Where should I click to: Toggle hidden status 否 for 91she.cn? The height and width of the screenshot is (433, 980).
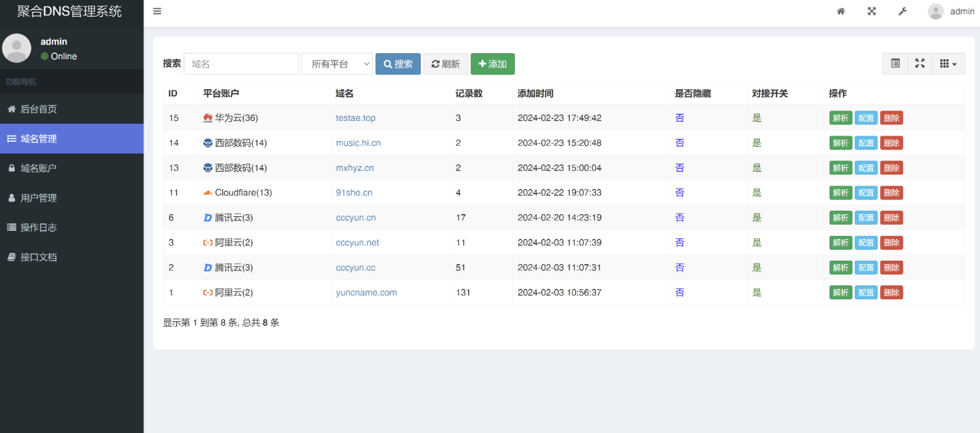tap(679, 193)
